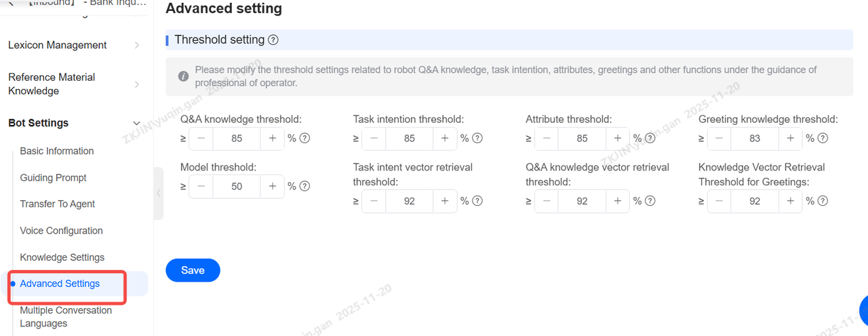Click help icon for Attribute threshold
This screenshot has height=336, width=868.
click(x=650, y=138)
